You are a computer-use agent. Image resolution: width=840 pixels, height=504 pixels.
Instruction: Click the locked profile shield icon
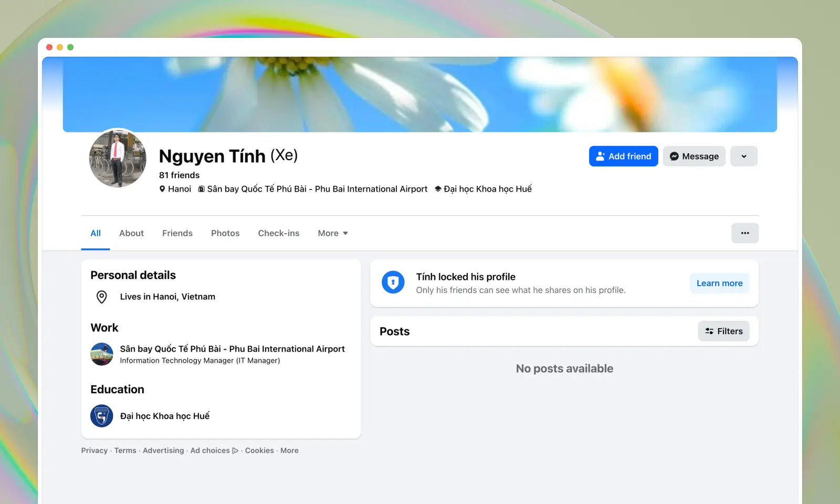(393, 283)
